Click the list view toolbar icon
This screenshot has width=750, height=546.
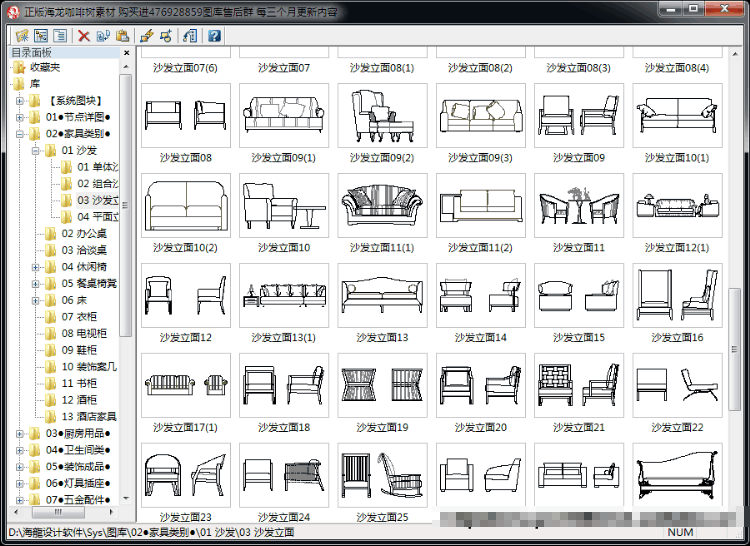pos(60,36)
